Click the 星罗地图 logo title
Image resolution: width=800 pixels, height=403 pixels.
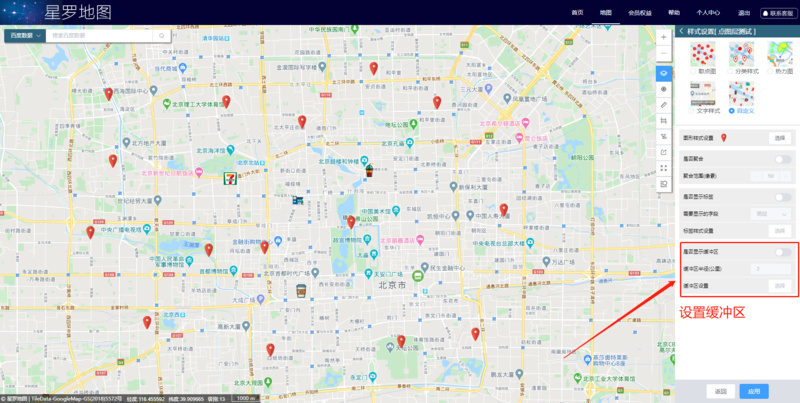pos(78,12)
